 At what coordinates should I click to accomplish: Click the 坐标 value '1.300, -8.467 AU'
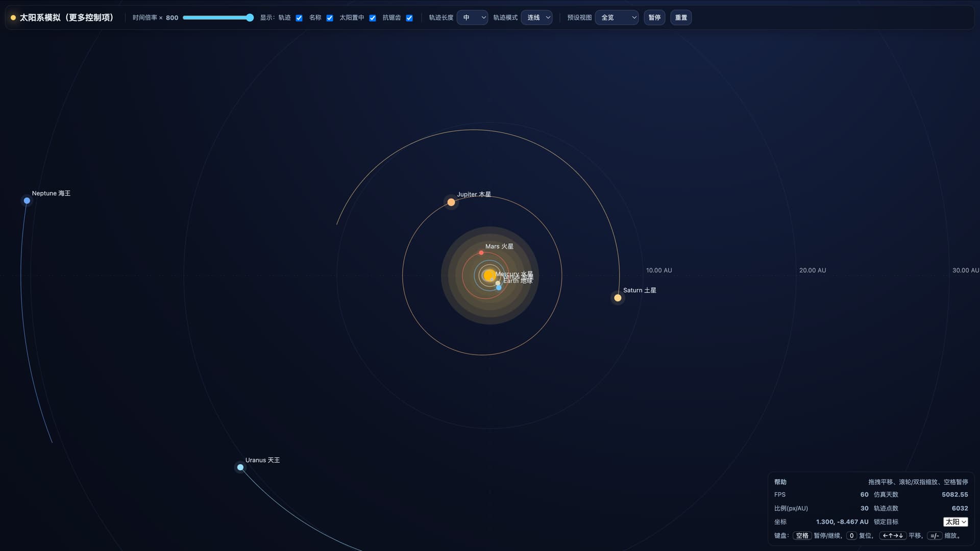tap(842, 522)
